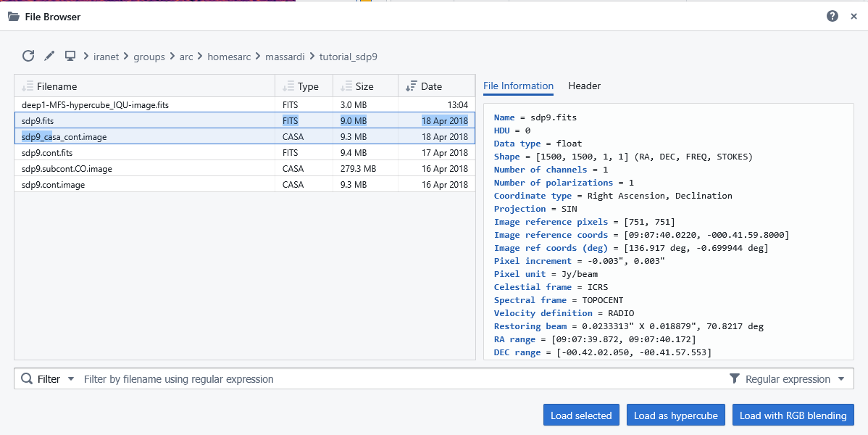
Task: Switch to Header tab
Action: pyautogui.click(x=584, y=86)
